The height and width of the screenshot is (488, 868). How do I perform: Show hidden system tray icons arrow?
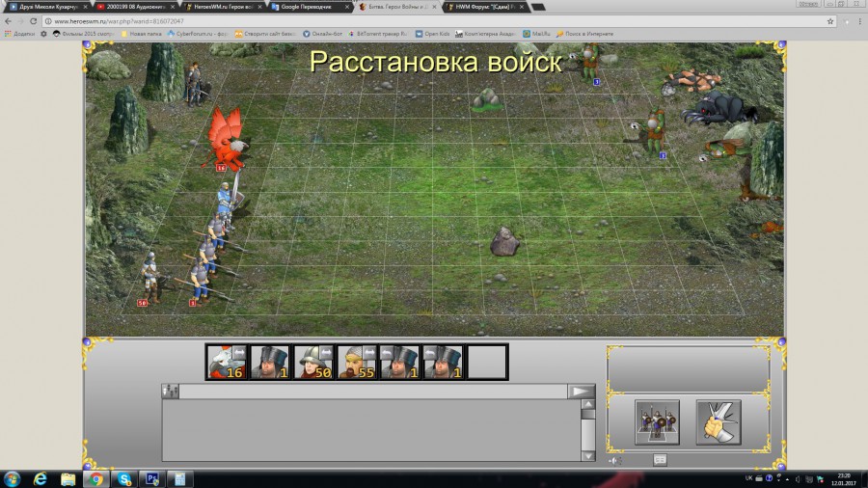coord(787,479)
